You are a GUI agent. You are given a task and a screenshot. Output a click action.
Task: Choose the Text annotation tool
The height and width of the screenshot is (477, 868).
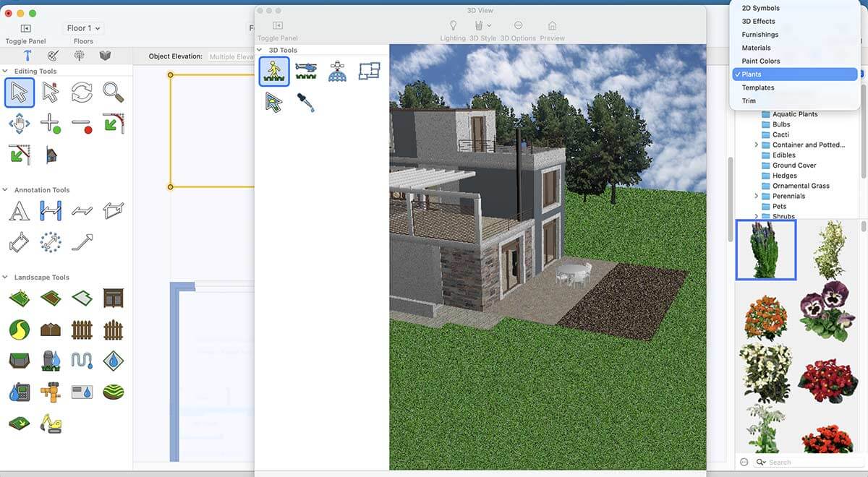click(x=19, y=211)
